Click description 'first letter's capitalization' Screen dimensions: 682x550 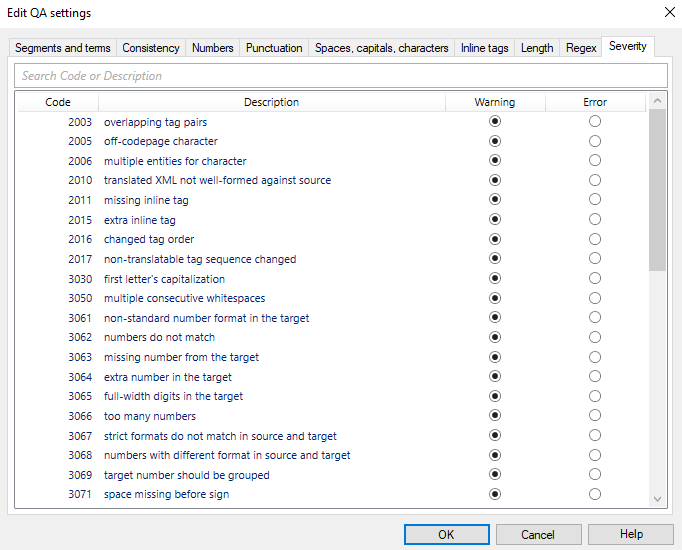point(164,279)
